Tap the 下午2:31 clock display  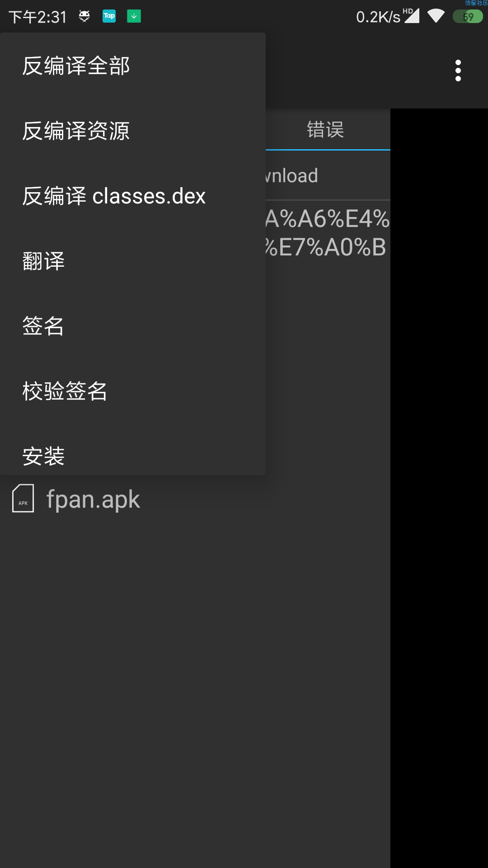click(38, 17)
